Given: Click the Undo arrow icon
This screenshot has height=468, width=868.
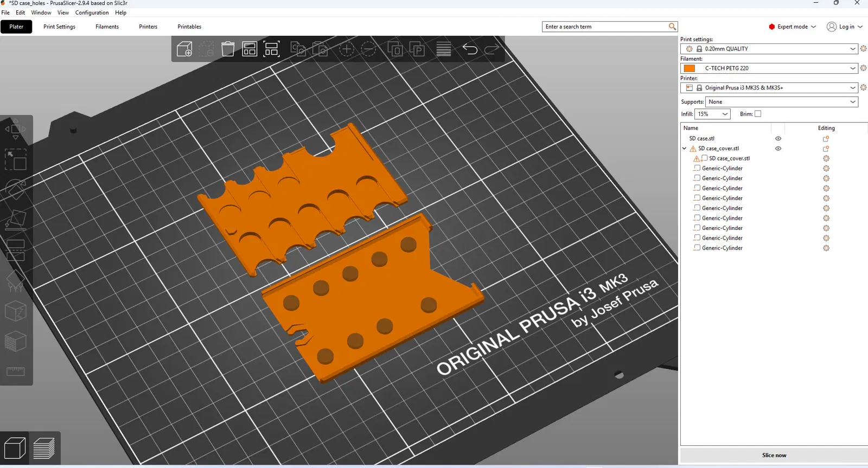Looking at the screenshot, I should point(470,49).
